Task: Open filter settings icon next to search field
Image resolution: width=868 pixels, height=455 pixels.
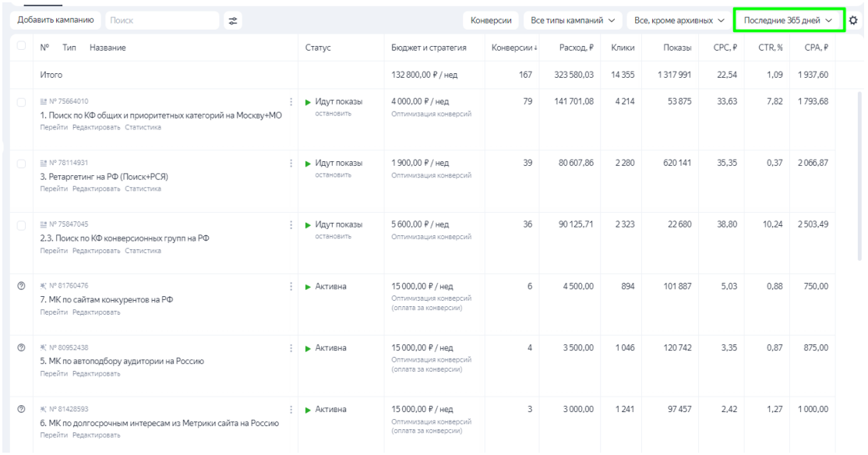Action: [x=233, y=20]
